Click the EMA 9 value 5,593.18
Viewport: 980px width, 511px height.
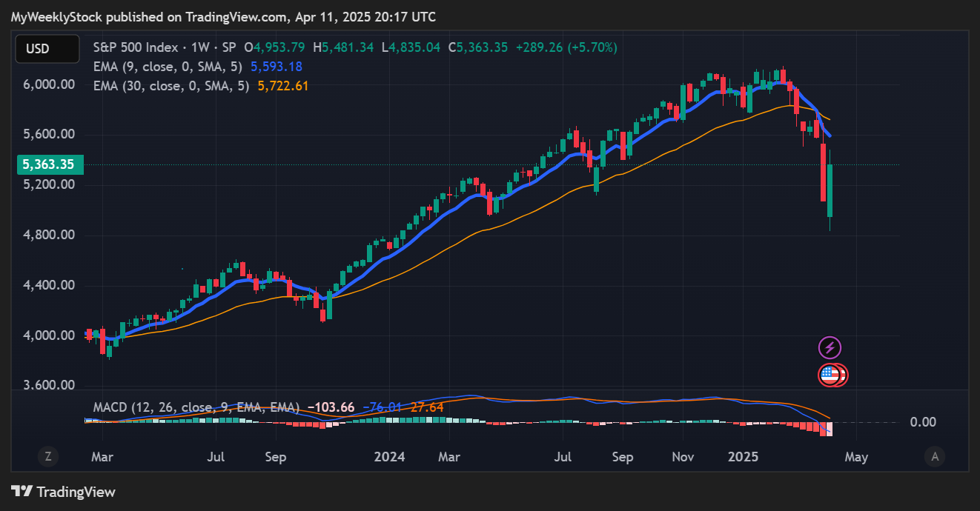[277, 67]
